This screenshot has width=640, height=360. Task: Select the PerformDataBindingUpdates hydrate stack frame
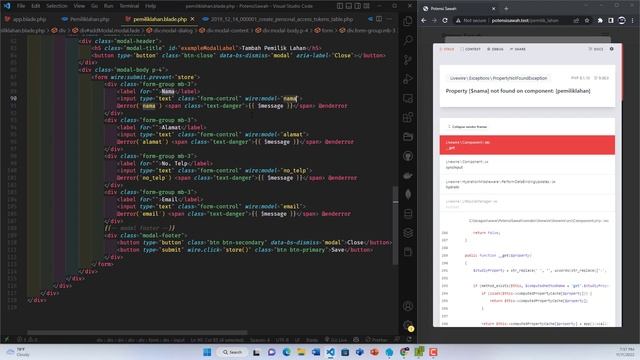tap(527, 184)
